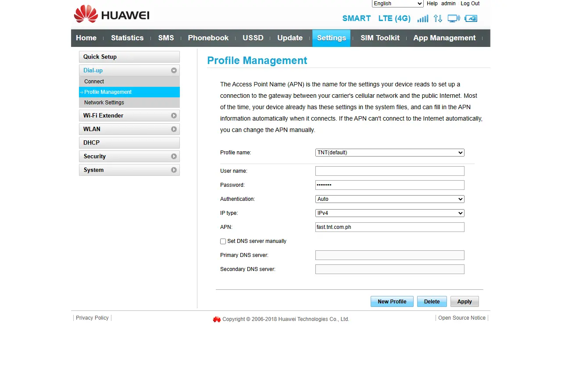Expand the Security section arrow

(x=174, y=156)
